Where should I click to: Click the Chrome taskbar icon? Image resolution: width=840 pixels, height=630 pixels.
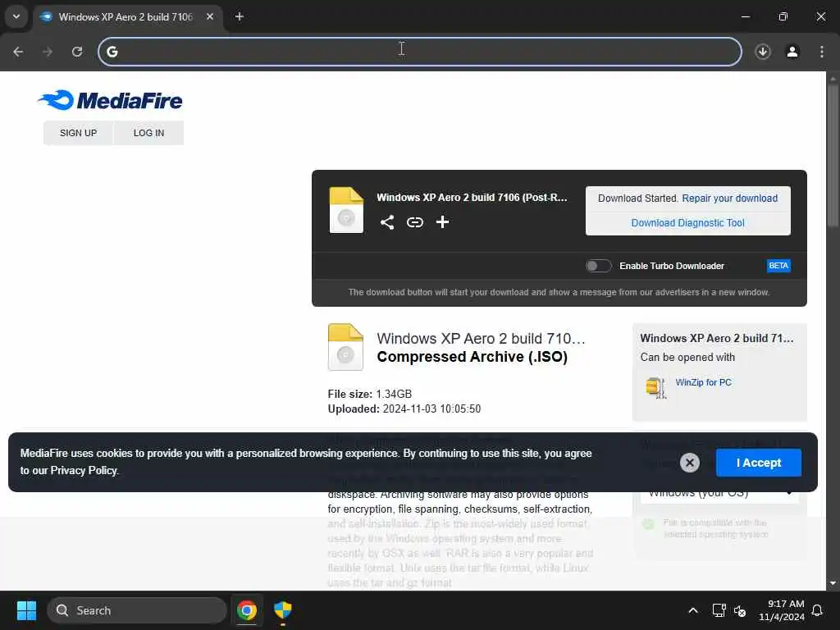(247, 610)
